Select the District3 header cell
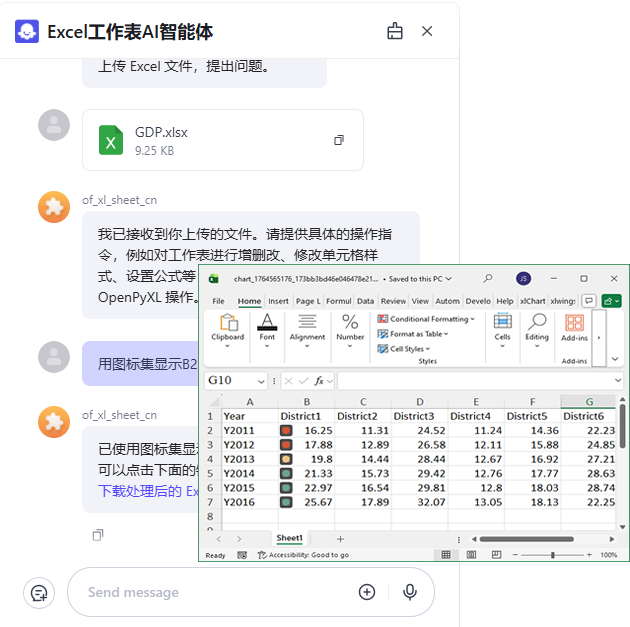 (x=419, y=416)
